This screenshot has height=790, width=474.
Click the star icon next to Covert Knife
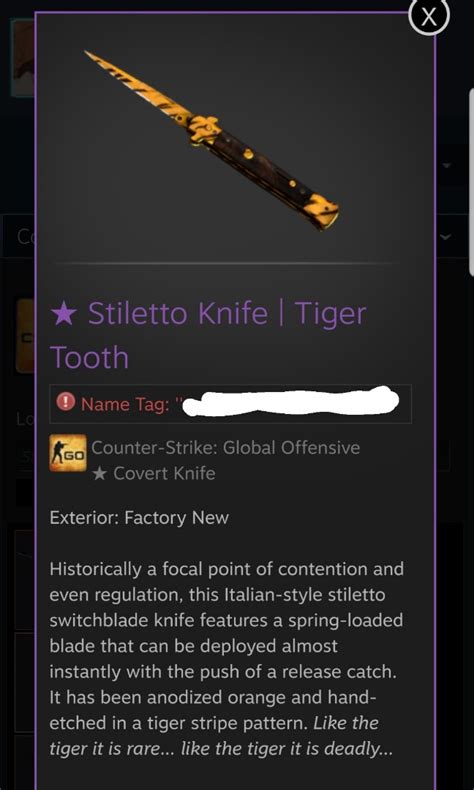(x=99, y=474)
